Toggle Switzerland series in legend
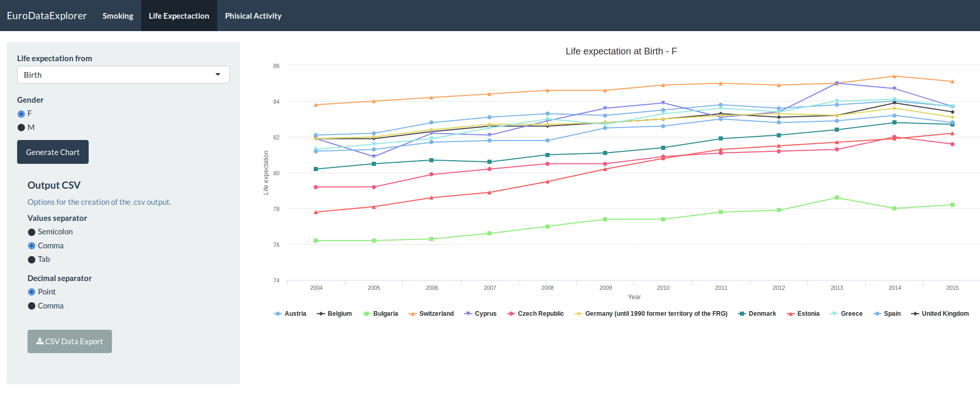The width and height of the screenshot is (980, 393). (x=431, y=314)
